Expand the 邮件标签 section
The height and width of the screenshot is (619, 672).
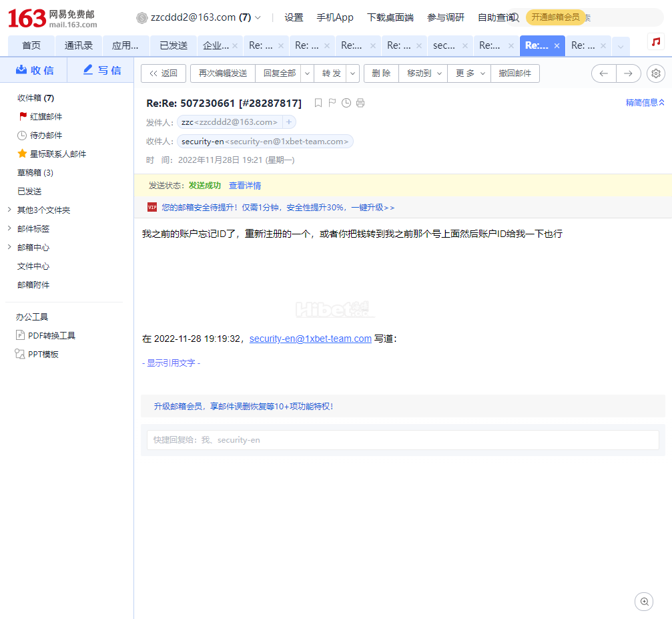pyautogui.click(x=9, y=228)
